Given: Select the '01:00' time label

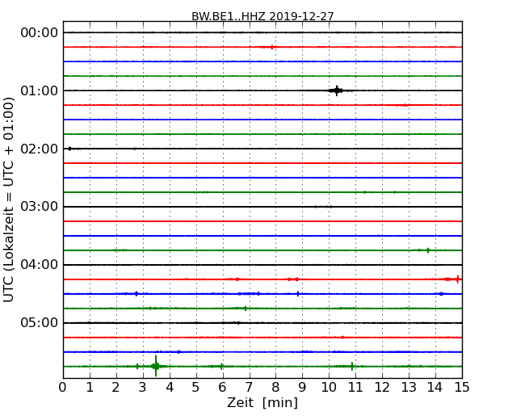Looking at the screenshot, I should pos(40,90).
